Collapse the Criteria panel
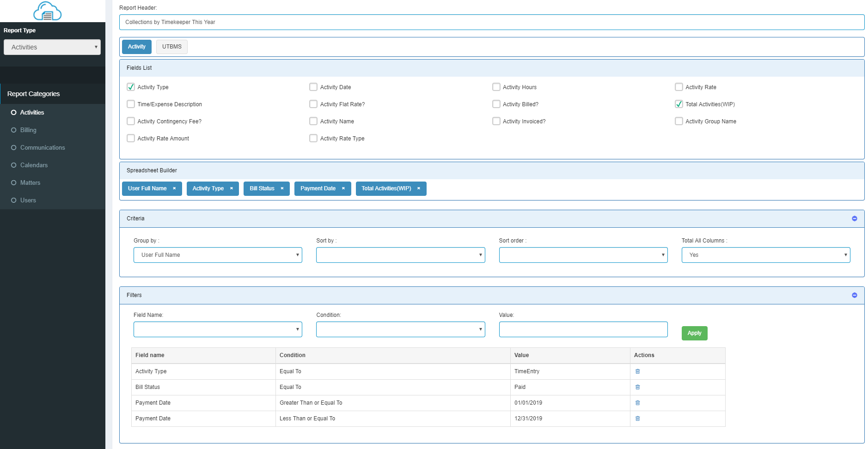 click(x=854, y=218)
